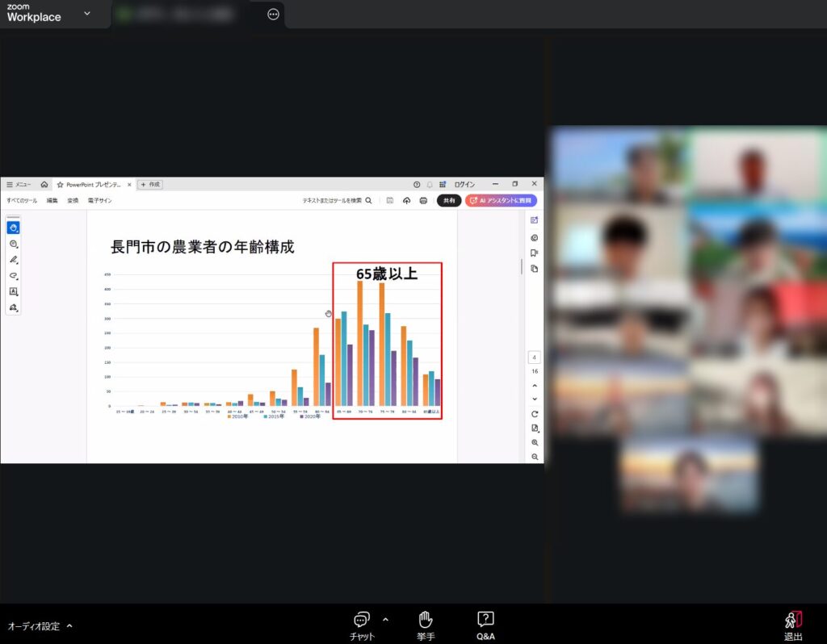Star the PowerPoint document tab
Image resolution: width=827 pixels, height=644 pixels.
[60, 184]
